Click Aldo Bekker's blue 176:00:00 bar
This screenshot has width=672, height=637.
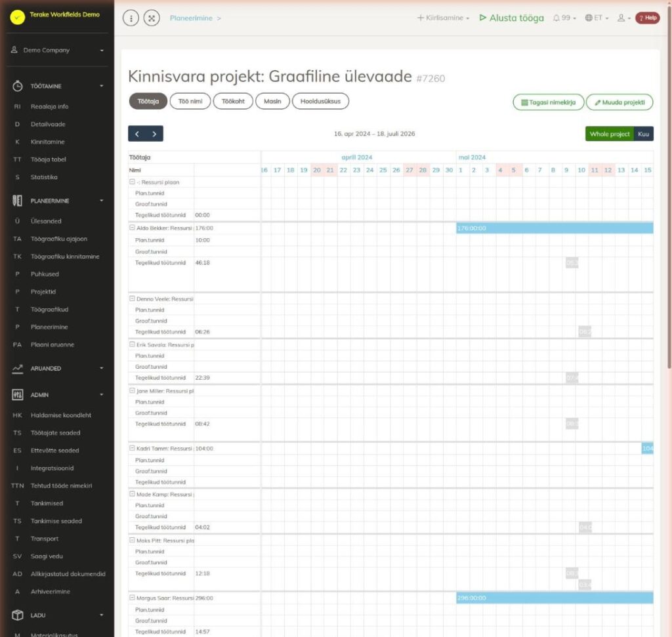pyautogui.click(x=555, y=228)
